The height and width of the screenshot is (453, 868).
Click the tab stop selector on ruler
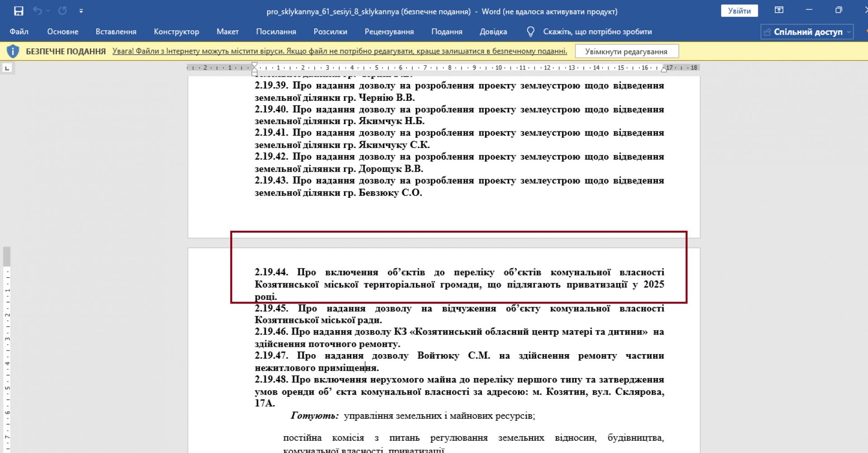pos(7,68)
